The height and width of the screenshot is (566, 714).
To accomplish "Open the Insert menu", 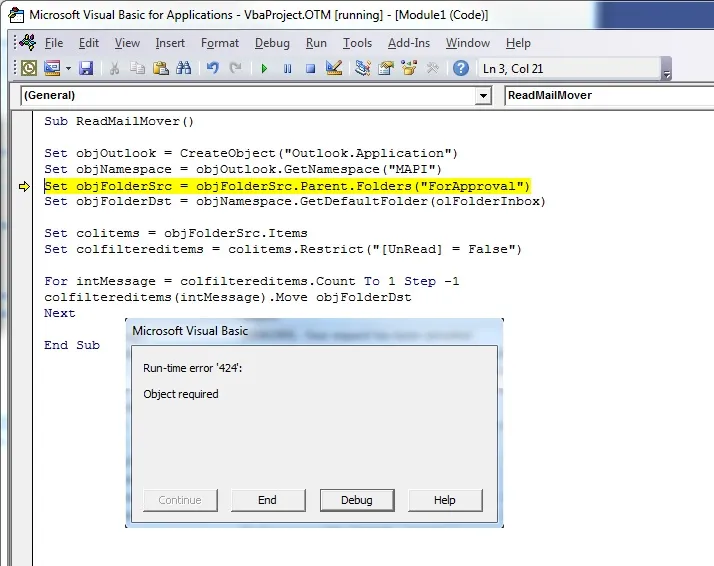I will [170, 43].
